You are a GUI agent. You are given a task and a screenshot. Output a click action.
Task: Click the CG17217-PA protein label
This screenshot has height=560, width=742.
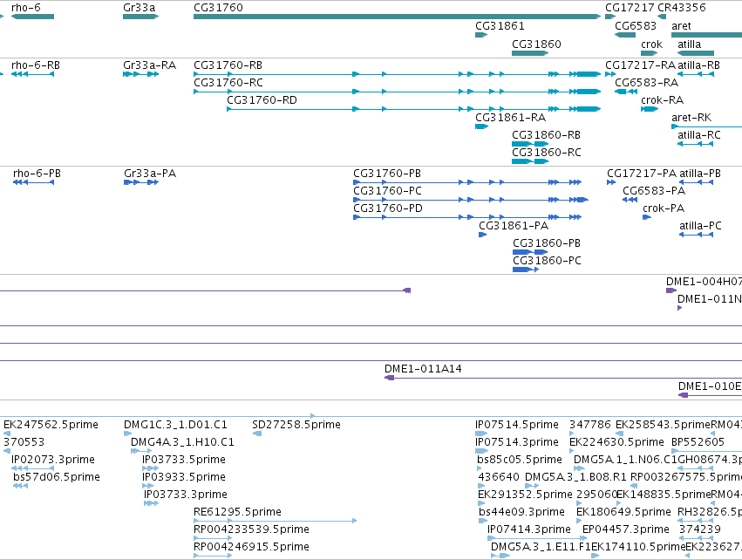pyautogui.click(x=642, y=174)
